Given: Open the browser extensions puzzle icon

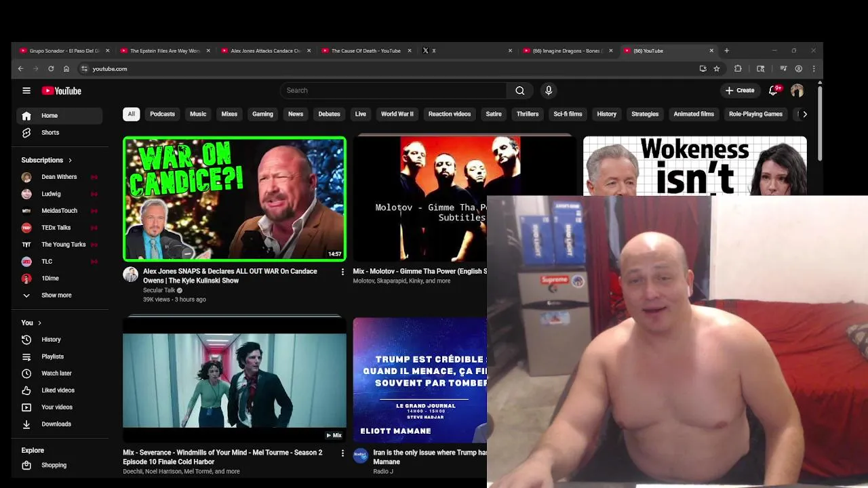Looking at the screenshot, I should tap(738, 68).
